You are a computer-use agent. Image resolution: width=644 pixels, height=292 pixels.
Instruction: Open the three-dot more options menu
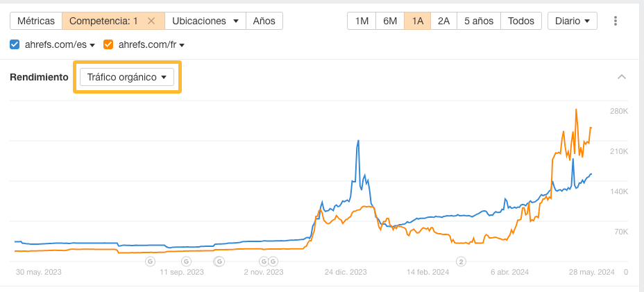point(616,21)
